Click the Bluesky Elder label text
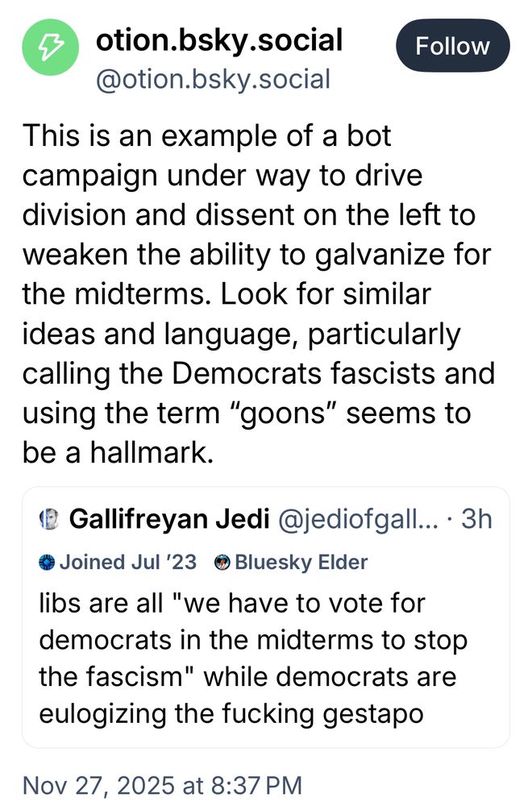Screen dimensions: 532x806 [301, 563]
